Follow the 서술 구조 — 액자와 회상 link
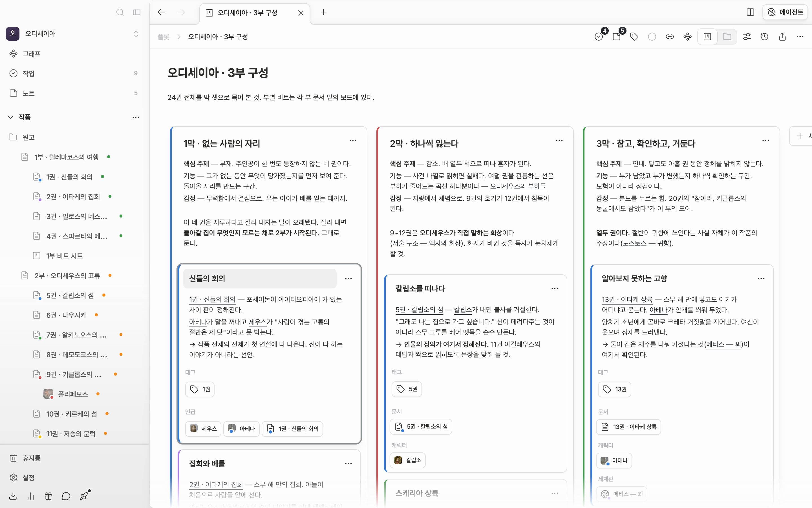Viewport: 812px width, 508px height. 427,243
